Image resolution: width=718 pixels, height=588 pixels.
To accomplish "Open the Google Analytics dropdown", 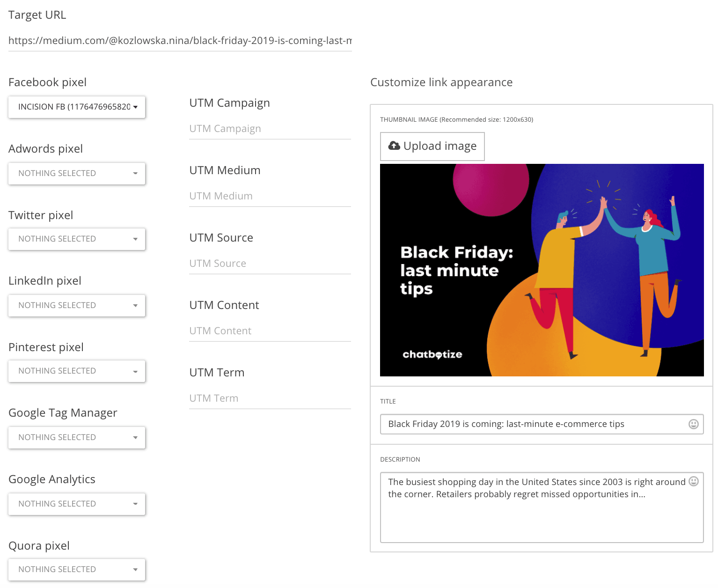I will click(77, 504).
